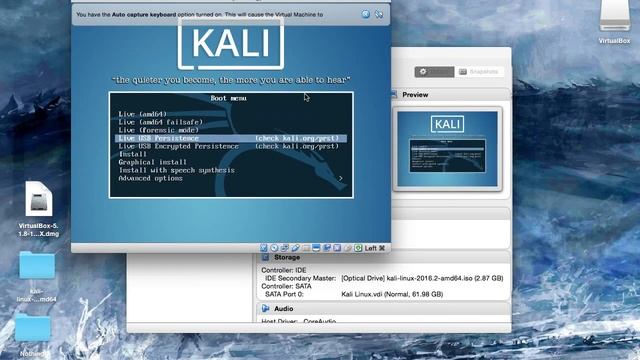This screenshot has height=360, width=640.
Task: Click the Audio section speaker icon
Action: coord(265,309)
